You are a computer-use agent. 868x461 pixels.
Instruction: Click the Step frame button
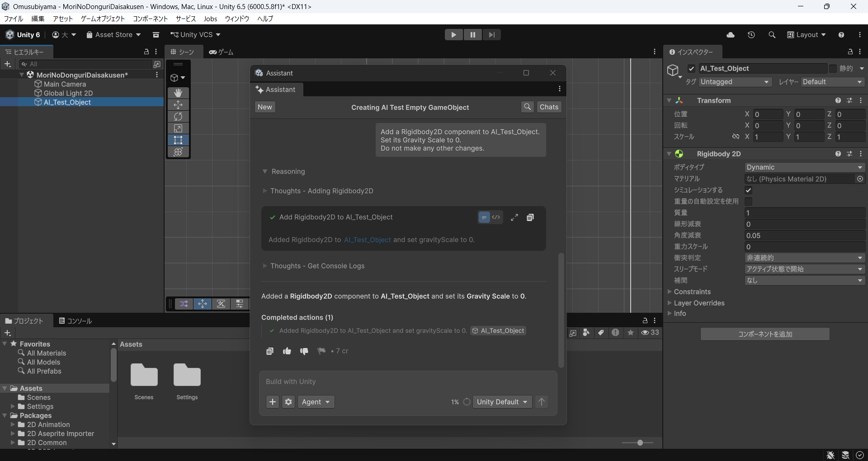click(x=492, y=35)
